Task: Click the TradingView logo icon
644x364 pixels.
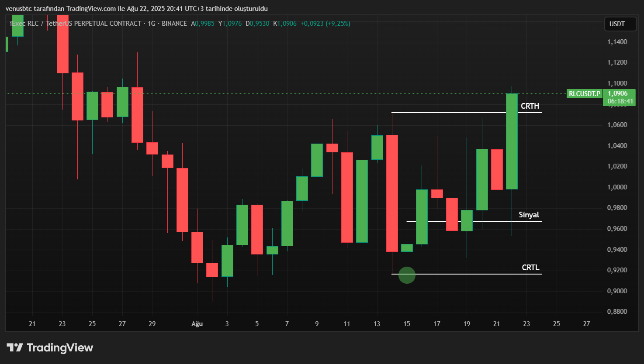Action: pyautogui.click(x=14, y=347)
